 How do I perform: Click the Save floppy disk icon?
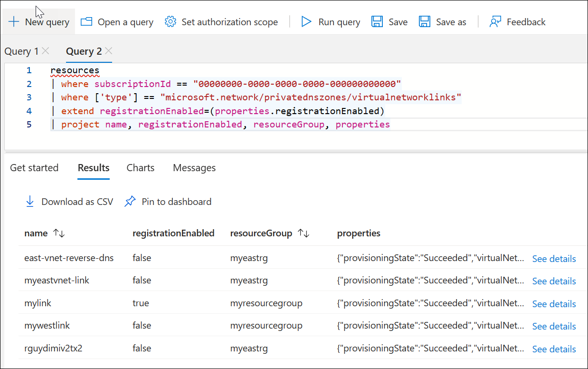(377, 22)
